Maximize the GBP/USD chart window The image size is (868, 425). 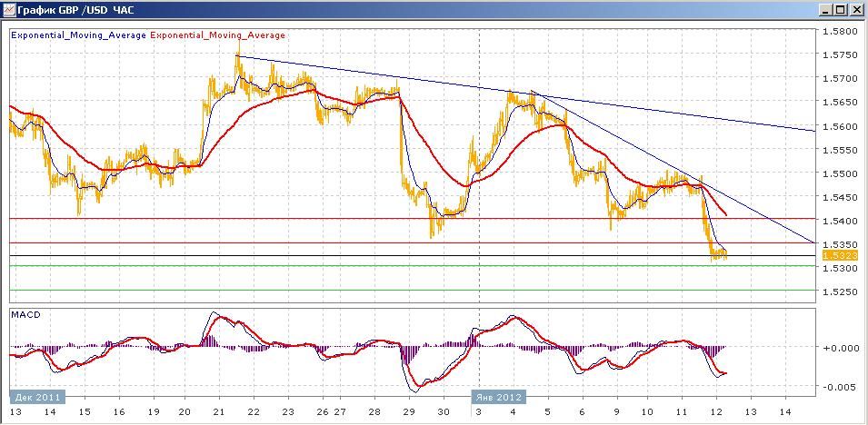click(841, 10)
